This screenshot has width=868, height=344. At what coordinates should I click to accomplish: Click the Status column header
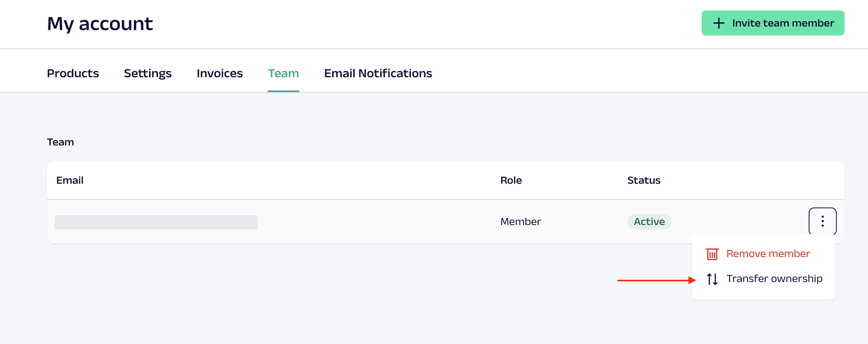[644, 180]
